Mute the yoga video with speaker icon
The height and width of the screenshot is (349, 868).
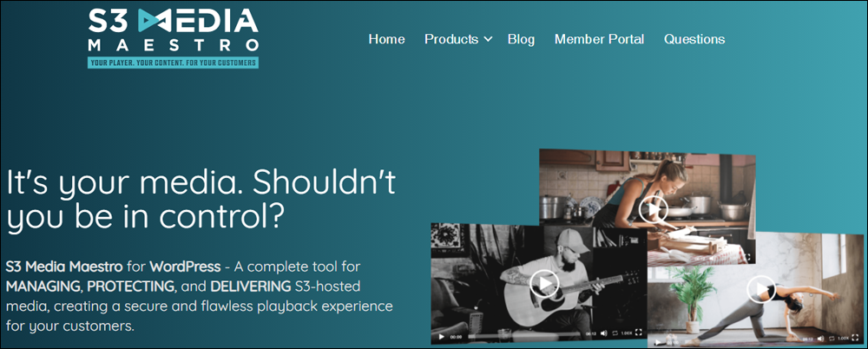click(x=820, y=339)
